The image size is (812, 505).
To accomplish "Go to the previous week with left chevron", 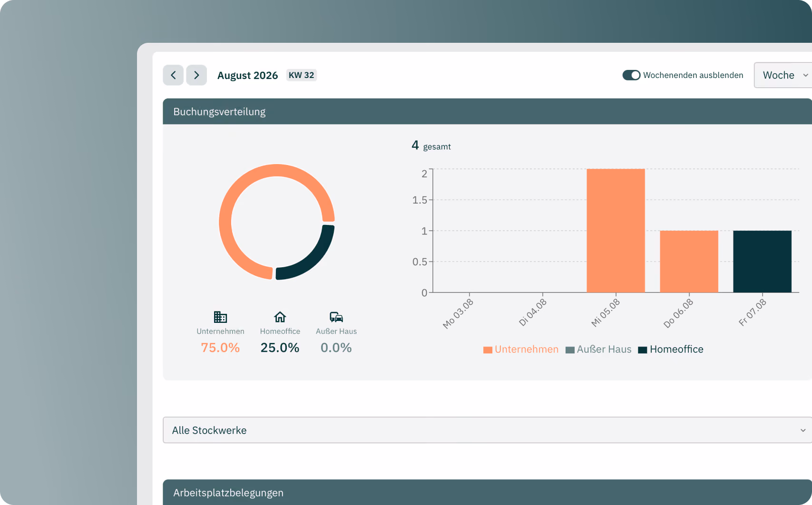I will click(x=173, y=75).
